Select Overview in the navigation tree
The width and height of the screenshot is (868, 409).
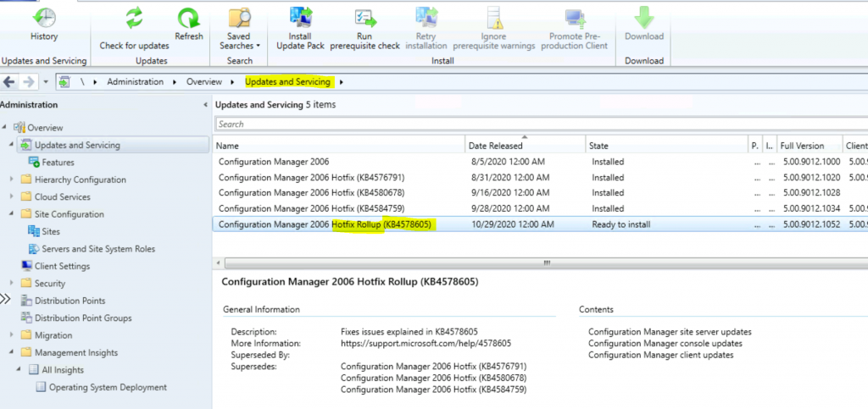click(46, 128)
